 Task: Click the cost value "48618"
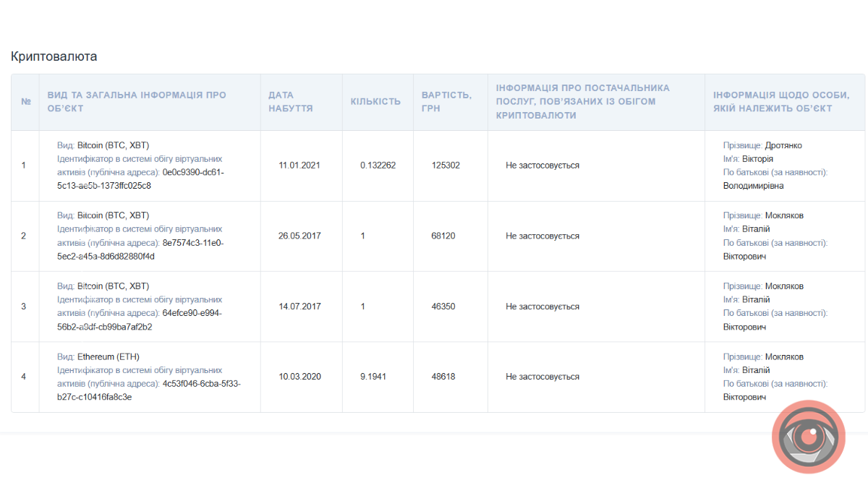443,377
